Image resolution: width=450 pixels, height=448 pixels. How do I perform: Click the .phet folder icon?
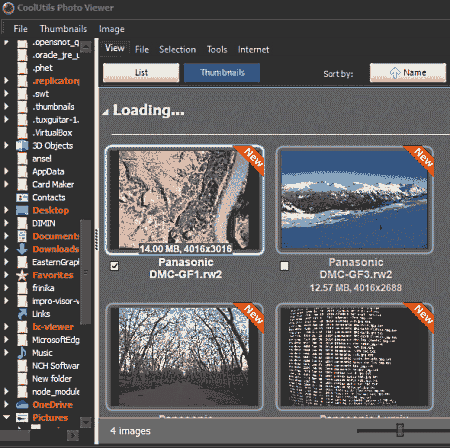tap(22, 68)
